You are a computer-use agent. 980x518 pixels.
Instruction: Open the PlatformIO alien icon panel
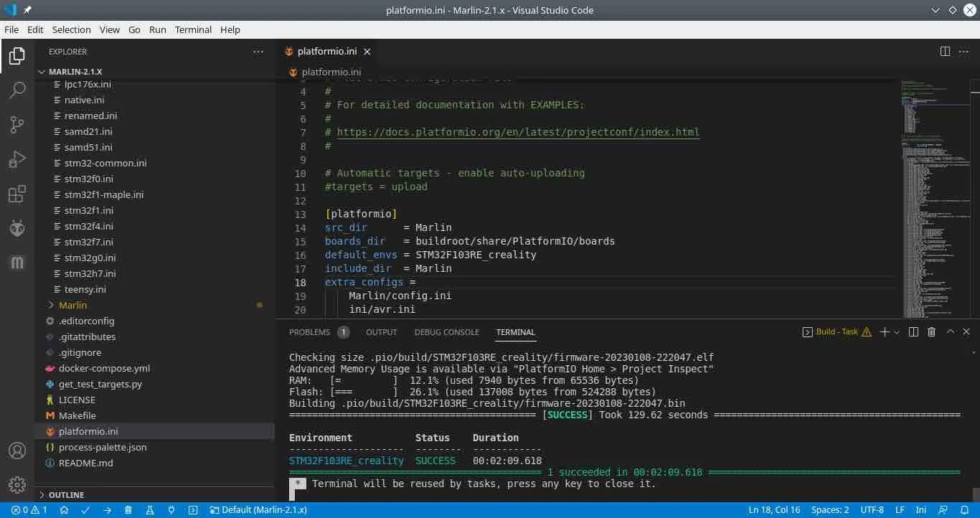point(17,228)
